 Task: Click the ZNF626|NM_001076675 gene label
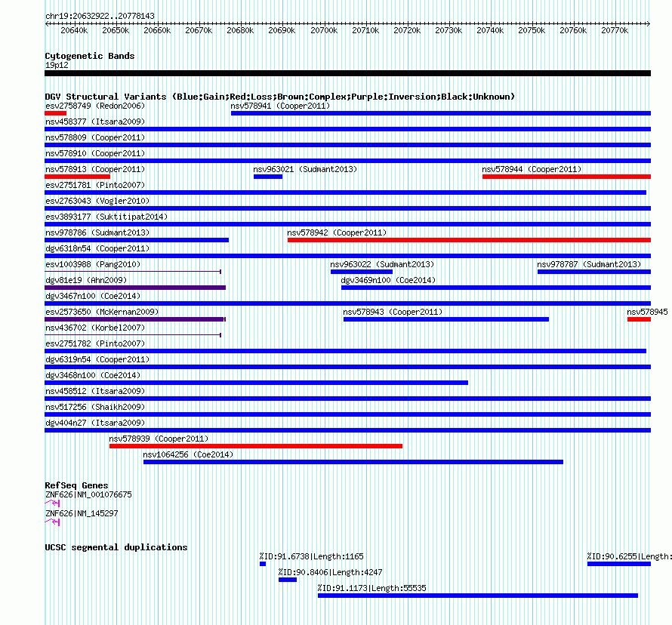click(88, 494)
